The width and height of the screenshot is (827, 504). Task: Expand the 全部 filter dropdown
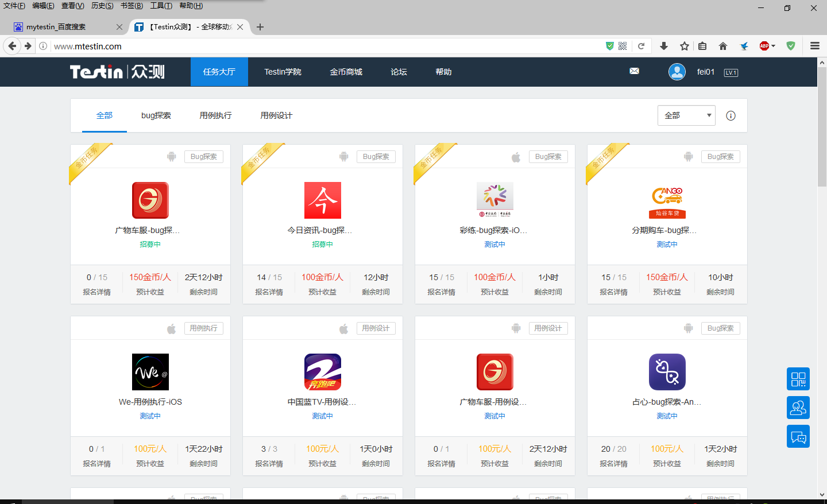[686, 115]
